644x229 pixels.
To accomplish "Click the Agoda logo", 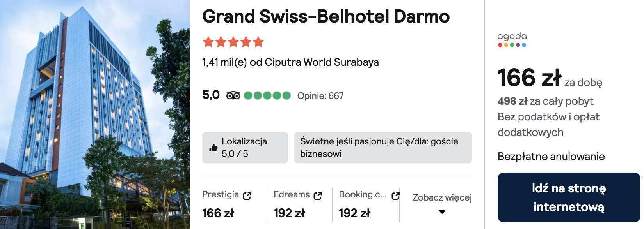I will pyautogui.click(x=512, y=39).
